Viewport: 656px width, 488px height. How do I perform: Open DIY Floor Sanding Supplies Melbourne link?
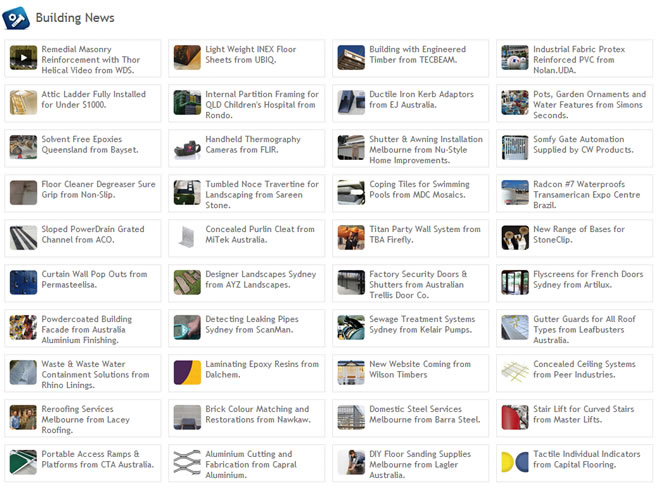pyautogui.click(x=420, y=465)
